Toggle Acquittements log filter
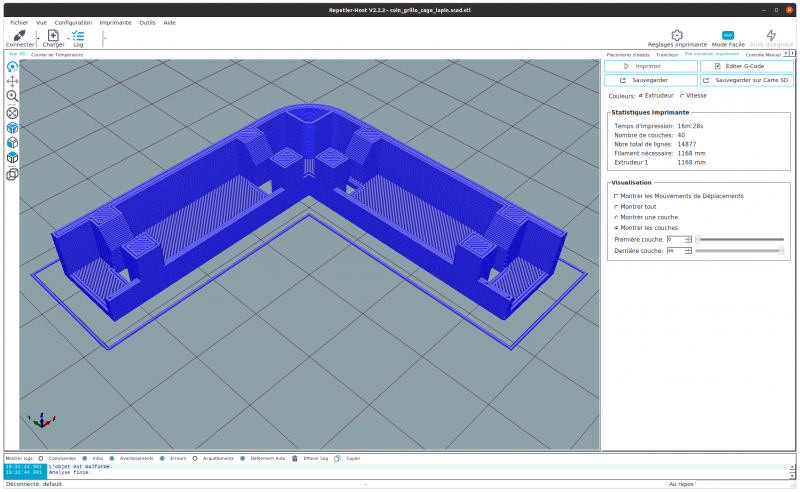Viewport: 800px width, 492px height. [x=195, y=458]
